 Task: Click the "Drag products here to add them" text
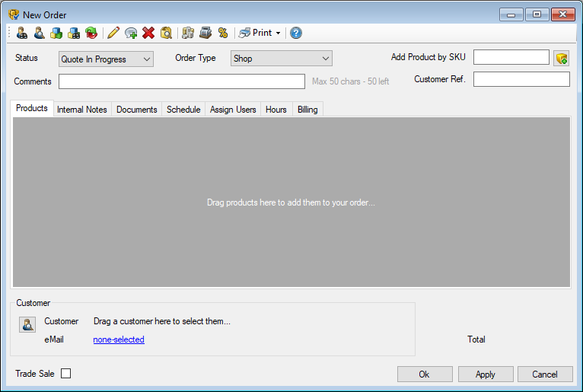tap(291, 202)
